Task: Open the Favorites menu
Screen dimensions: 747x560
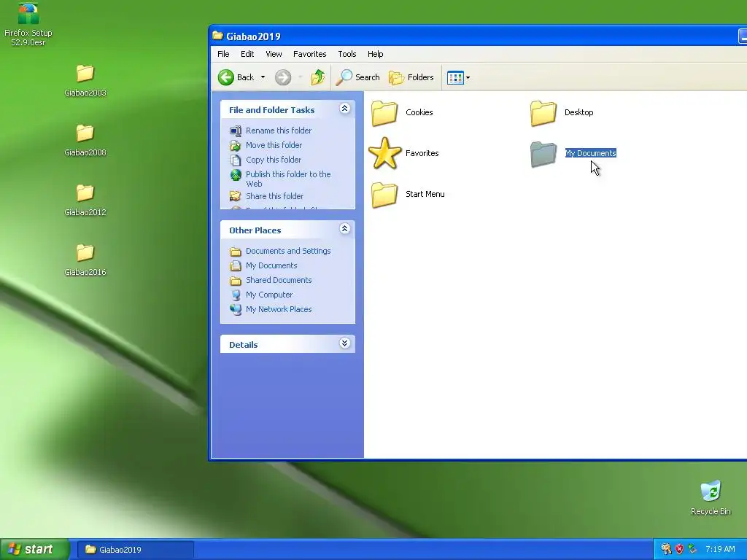Action: tap(309, 54)
